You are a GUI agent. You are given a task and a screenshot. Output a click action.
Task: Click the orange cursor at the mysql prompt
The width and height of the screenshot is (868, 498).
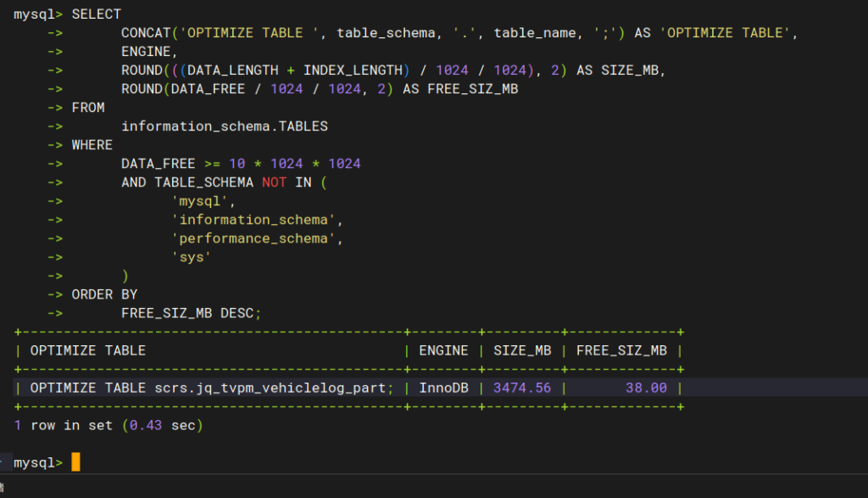pos(75,462)
